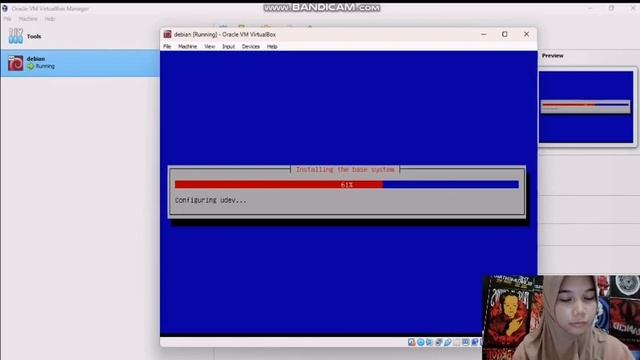Click the webcam overlay video feed
Viewport: 640px width, 360px height.
561,318
